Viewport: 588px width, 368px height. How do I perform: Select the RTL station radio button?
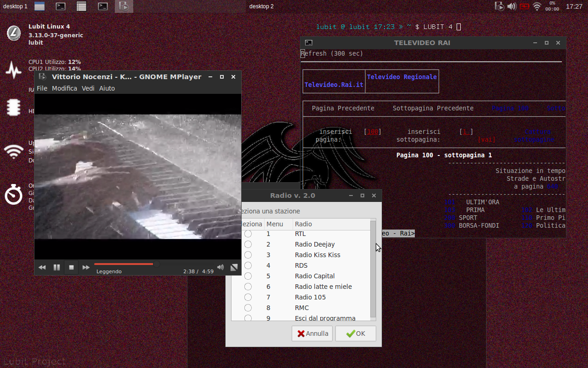[248, 234]
